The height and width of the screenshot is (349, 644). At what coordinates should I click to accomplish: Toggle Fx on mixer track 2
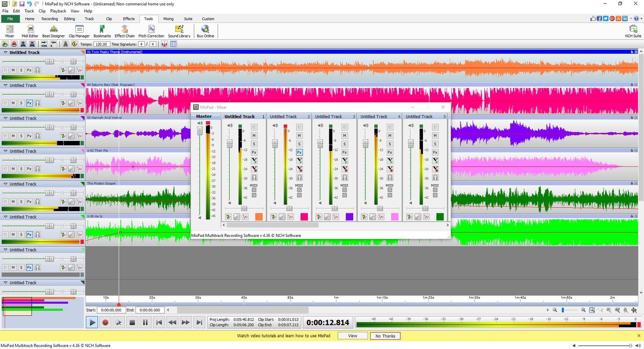pos(300,152)
